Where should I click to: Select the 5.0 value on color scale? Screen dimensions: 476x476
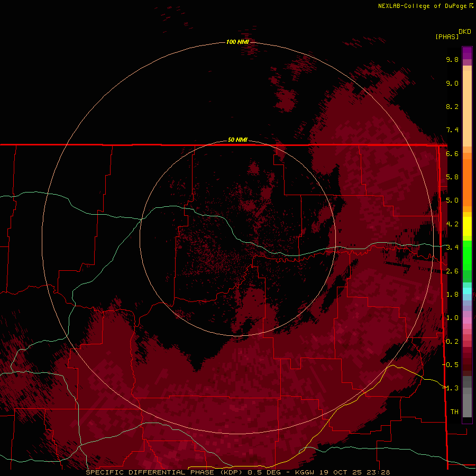(x=452, y=200)
